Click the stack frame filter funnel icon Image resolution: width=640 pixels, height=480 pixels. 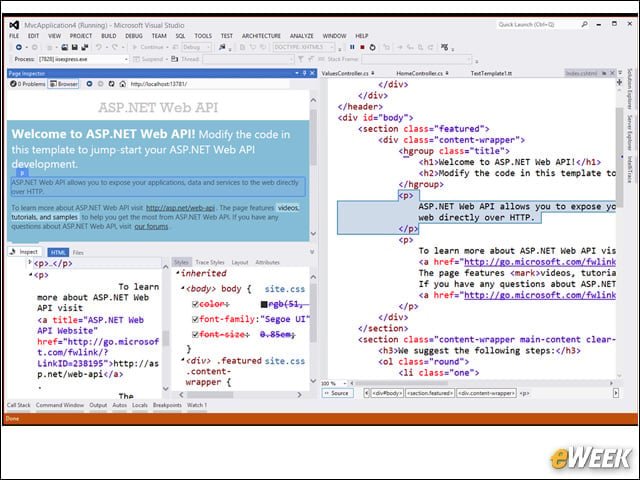coord(301,59)
